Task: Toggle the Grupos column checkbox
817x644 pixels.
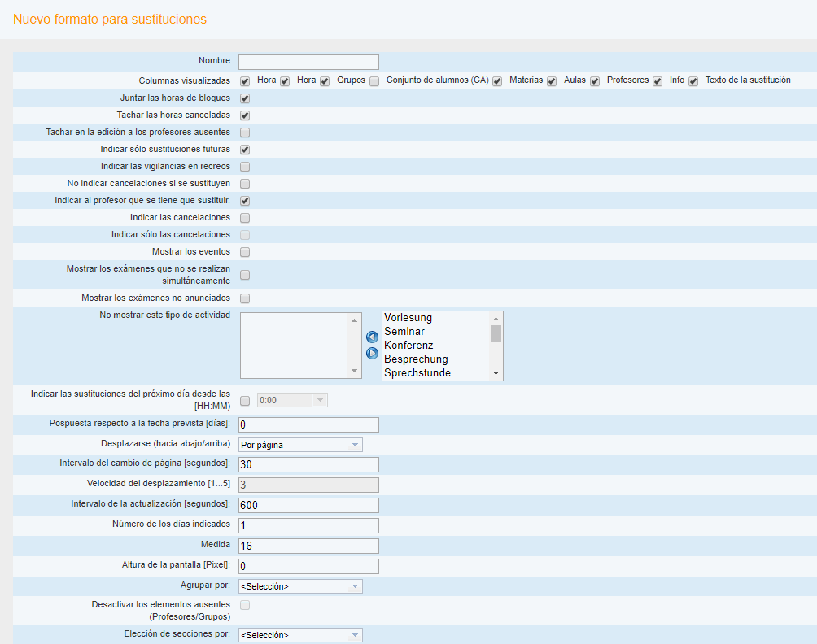Action: coord(325,81)
